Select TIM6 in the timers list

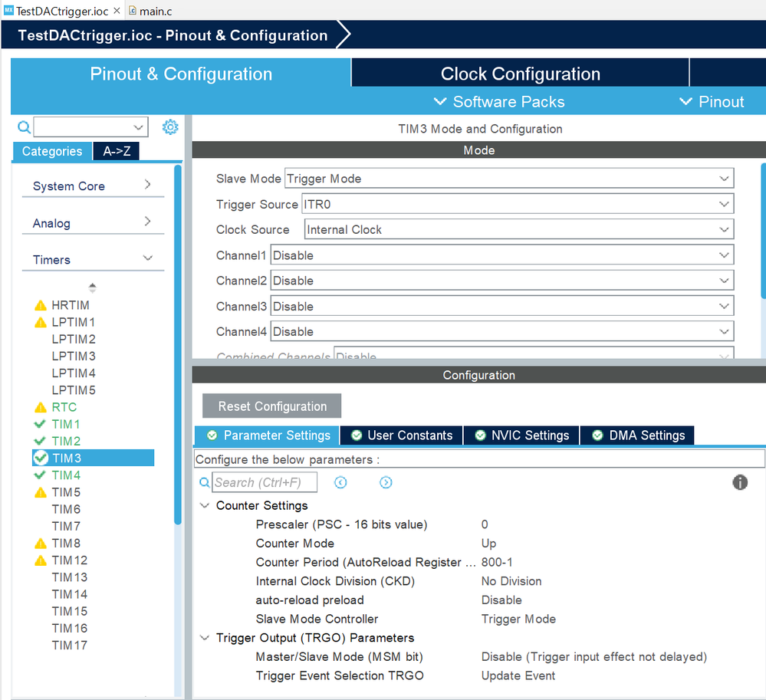[66, 509]
